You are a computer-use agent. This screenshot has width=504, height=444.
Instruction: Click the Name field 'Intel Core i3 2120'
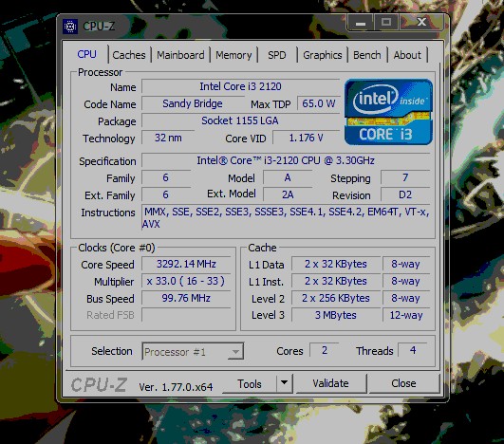coord(240,86)
